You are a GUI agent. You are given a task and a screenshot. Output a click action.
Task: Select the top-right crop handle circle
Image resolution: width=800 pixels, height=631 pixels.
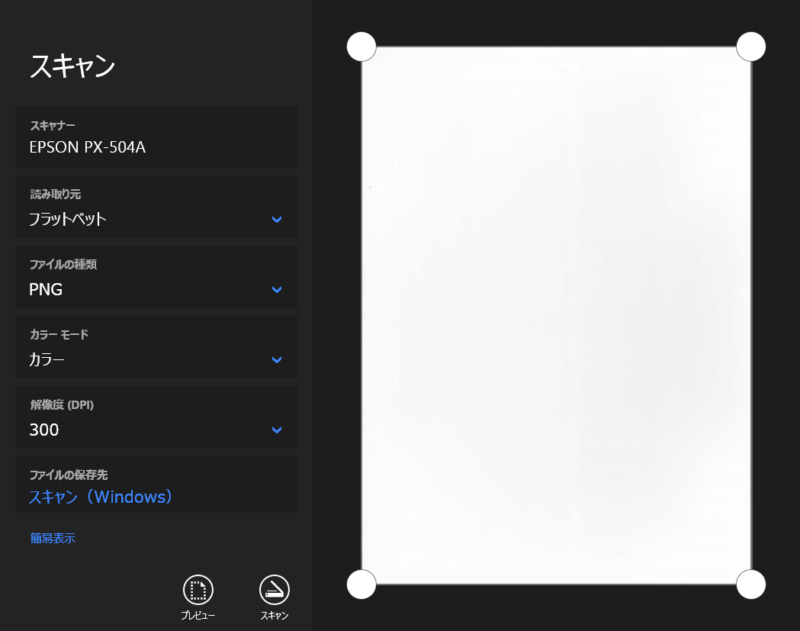750,46
